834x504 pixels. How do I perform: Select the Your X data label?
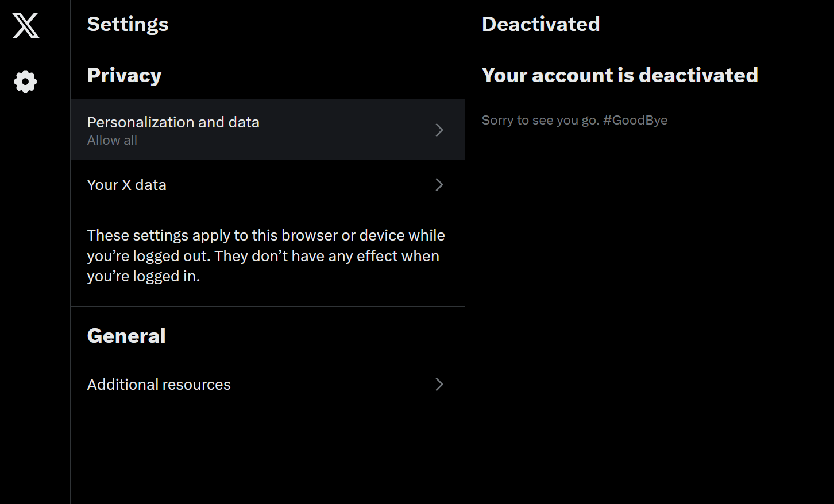click(126, 185)
